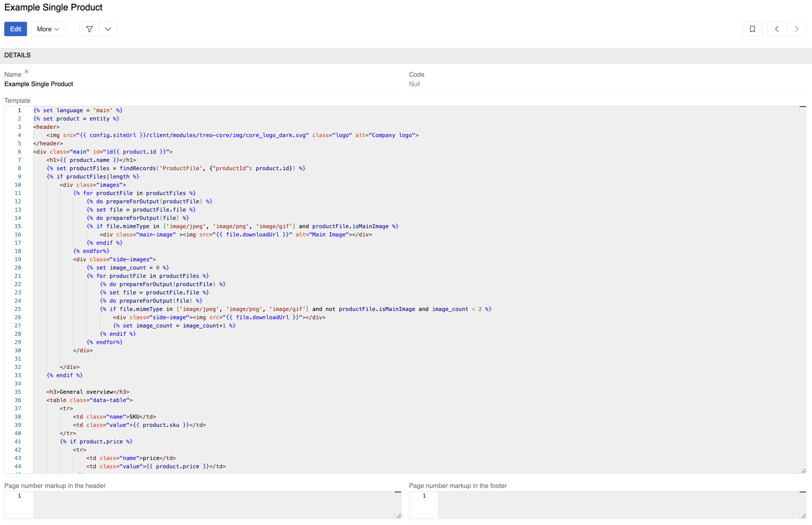The width and height of the screenshot is (812, 525).
Task: Open the filter icon in the toolbar
Action: 89,29
